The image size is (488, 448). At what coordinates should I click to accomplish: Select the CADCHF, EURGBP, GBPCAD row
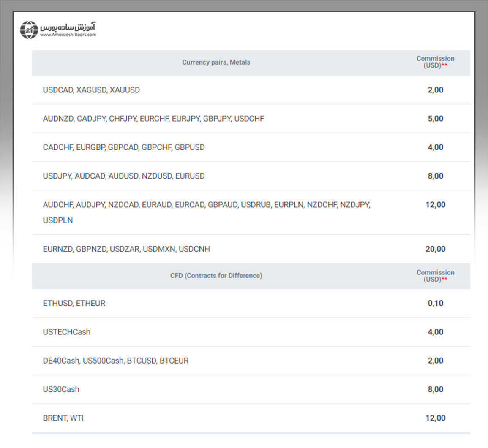[124, 147]
